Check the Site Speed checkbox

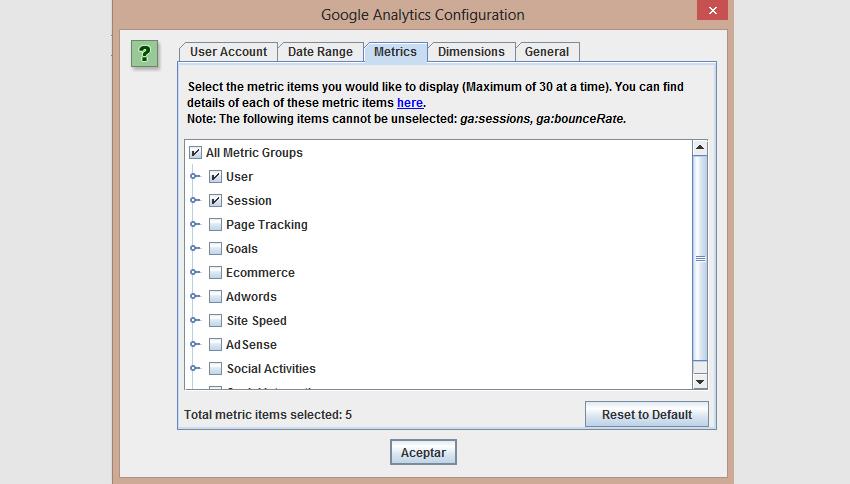pos(215,320)
